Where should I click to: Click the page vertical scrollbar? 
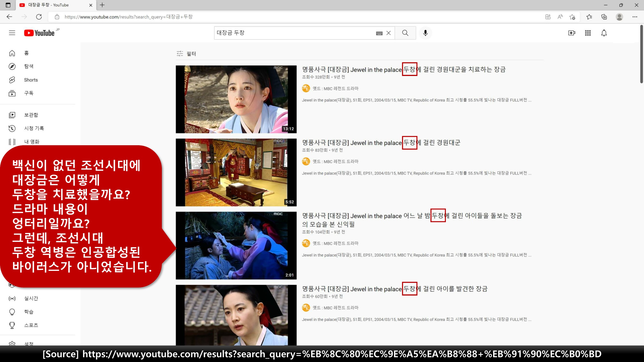click(641, 54)
